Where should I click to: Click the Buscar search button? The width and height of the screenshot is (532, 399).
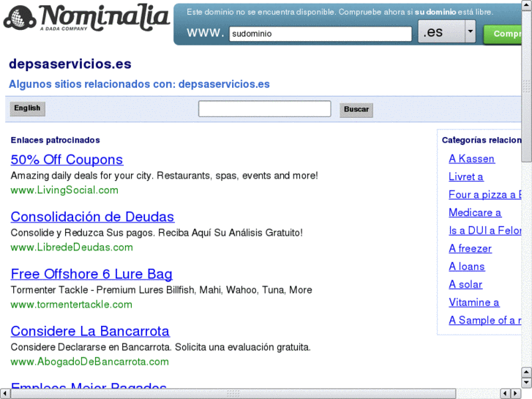[356, 110]
